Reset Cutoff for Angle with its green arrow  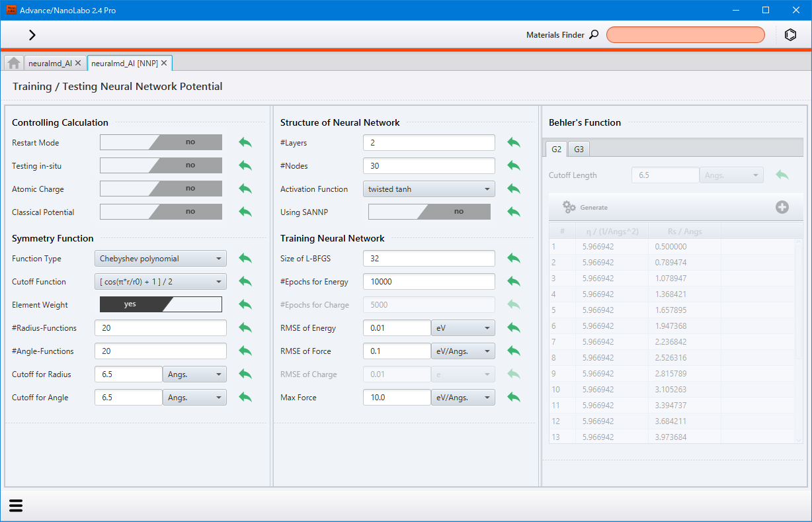pyautogui.click(x=245, y=398)
